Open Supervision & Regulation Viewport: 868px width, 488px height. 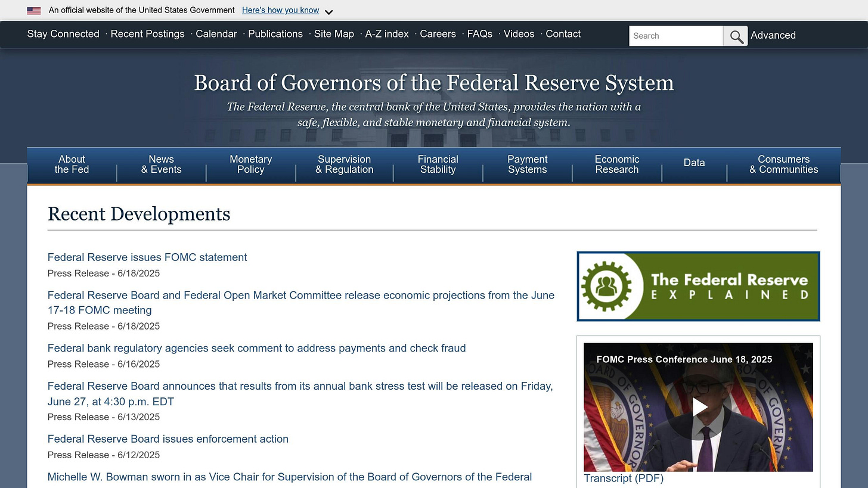point(344,164)
